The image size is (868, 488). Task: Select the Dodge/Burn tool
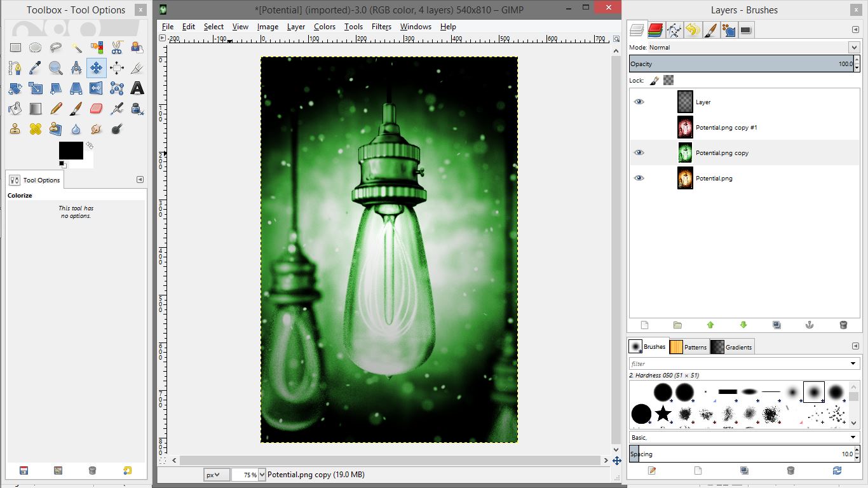pos(117,128)
